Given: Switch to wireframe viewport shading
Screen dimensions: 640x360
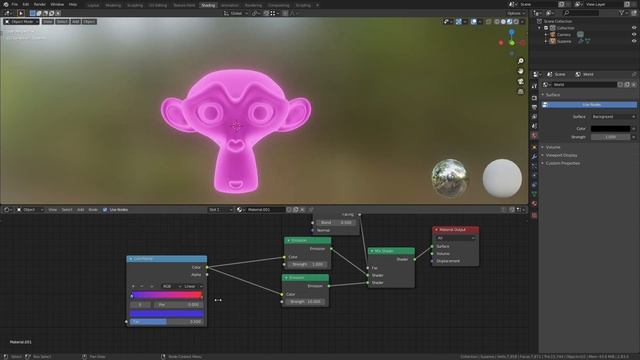Looking at the screenshot, I should pyautogui.click(x=497, y=22).
